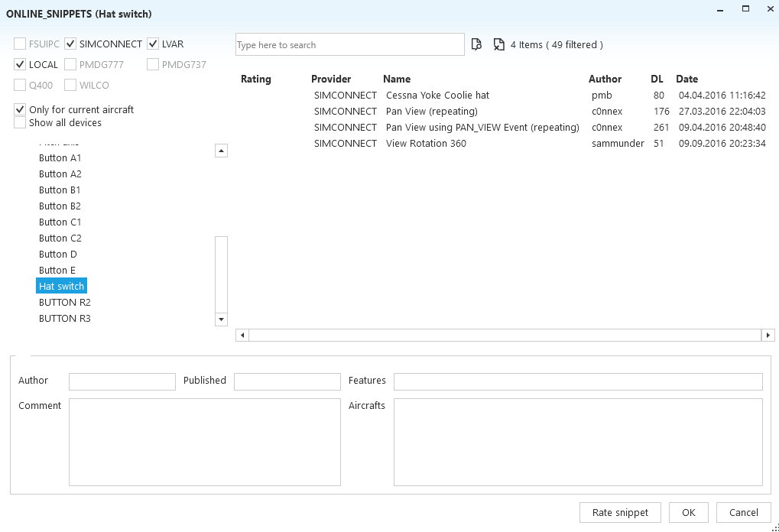Enable Show all devices option
The width and height of the screenshot is (779, 532).
click(x=20, y=122)
